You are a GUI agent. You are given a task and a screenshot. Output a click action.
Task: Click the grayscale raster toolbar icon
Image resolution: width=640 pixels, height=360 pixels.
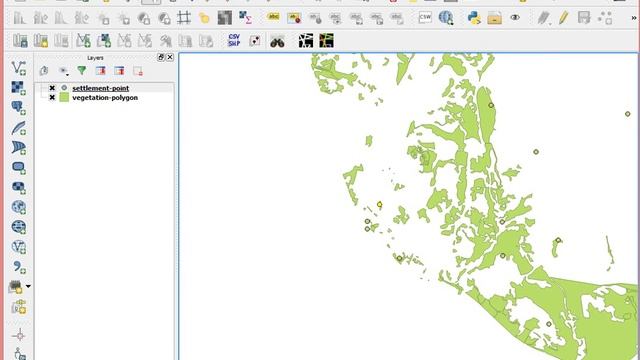(x=224, y=18)
